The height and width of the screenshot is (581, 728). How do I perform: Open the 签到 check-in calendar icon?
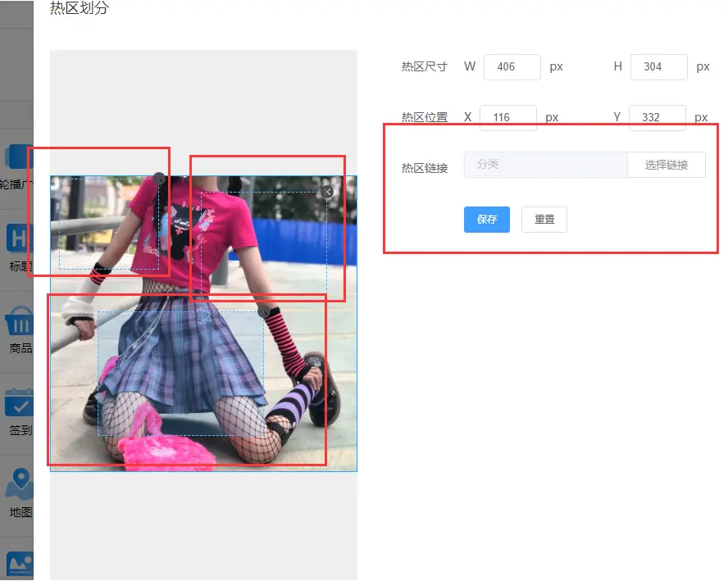click(x=20, y=403)
